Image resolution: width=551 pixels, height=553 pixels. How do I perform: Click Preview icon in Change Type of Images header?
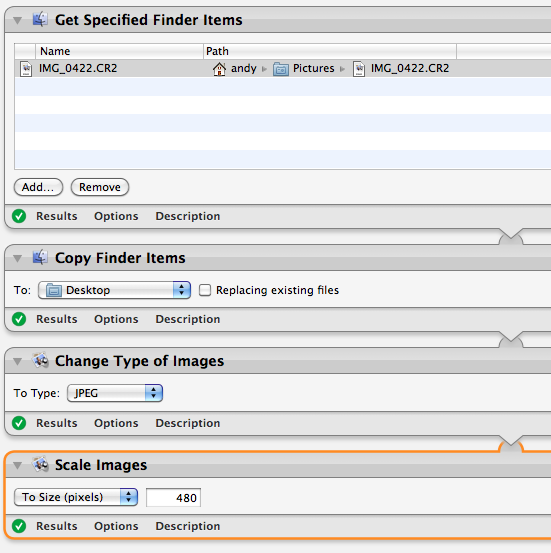(40, 360)
